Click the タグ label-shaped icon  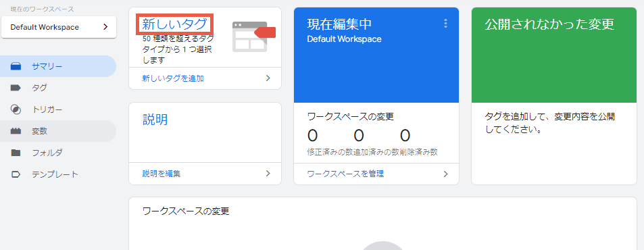(16, 88)
